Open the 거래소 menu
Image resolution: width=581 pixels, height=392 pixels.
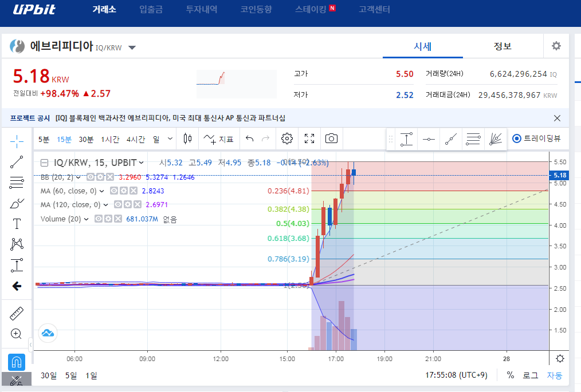pos(104,9)
